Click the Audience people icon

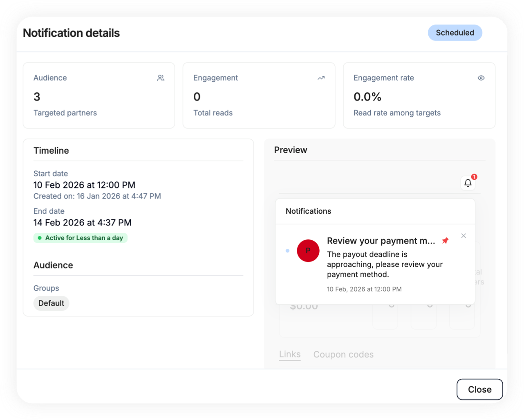161,78
